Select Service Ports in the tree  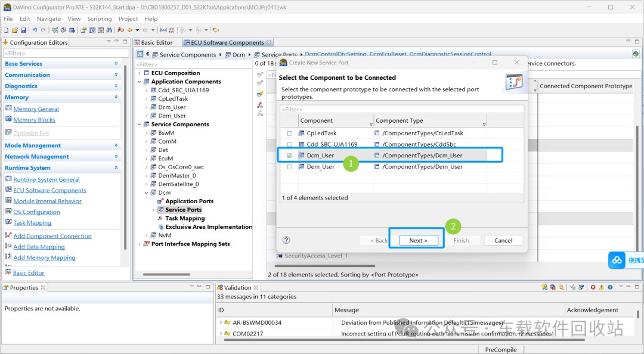pyautogui.click(x=183, y=209)
